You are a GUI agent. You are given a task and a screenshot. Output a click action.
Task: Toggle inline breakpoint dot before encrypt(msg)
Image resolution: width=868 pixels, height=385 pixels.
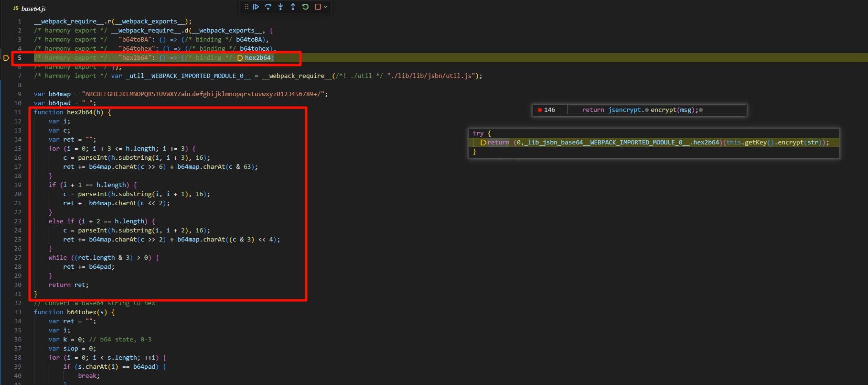click(646, 110)
